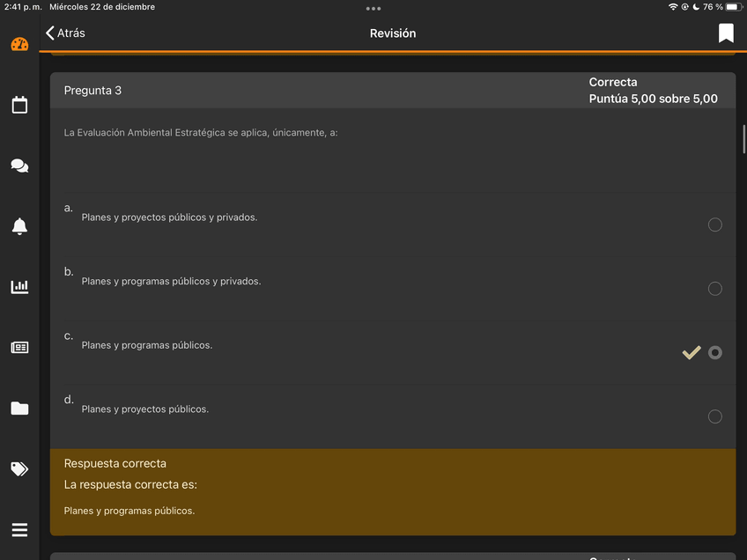Viewport: 747px width, 560px height.
Task: Tap the Correcta status label
Action: click(612, 82)
